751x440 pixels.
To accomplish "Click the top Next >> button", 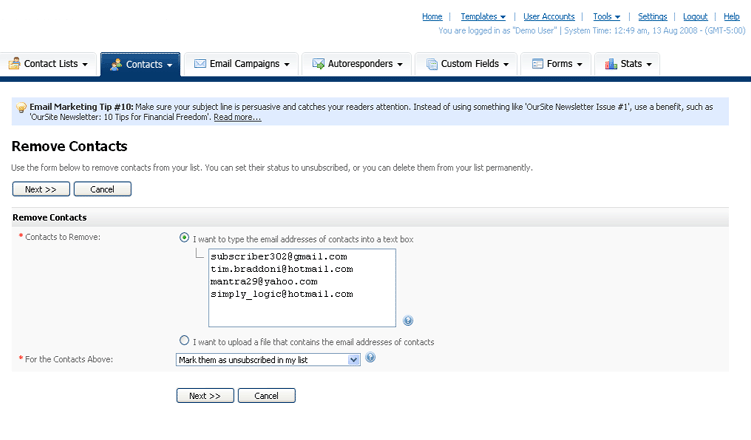I will pos(41,189).
